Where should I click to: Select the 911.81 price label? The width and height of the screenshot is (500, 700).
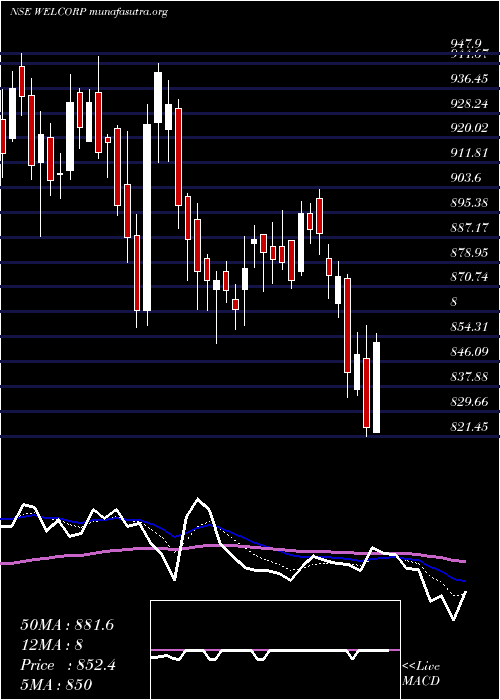point(468,154)
